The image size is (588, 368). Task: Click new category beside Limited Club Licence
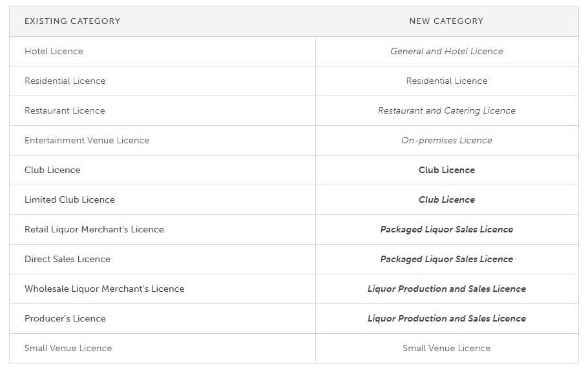[446, 199]
